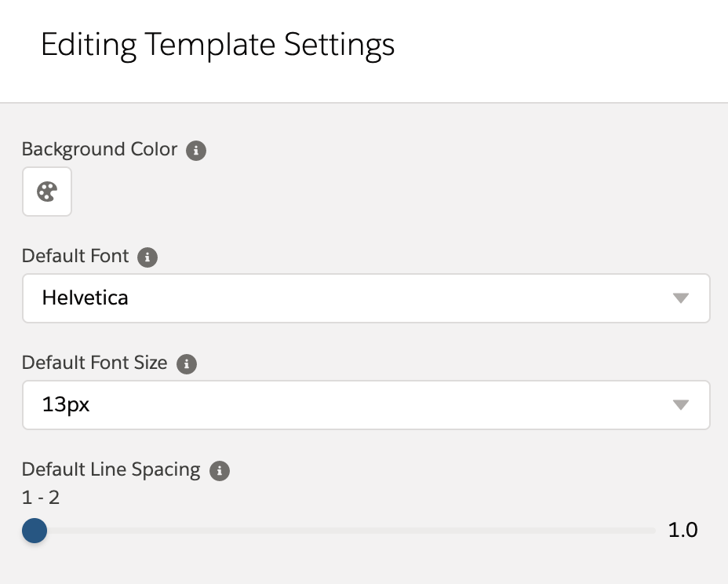The width and height of the screenshot is (728, 584).
Task: Click the info icon beside Default Line Spacing
Action: point(220,470)
